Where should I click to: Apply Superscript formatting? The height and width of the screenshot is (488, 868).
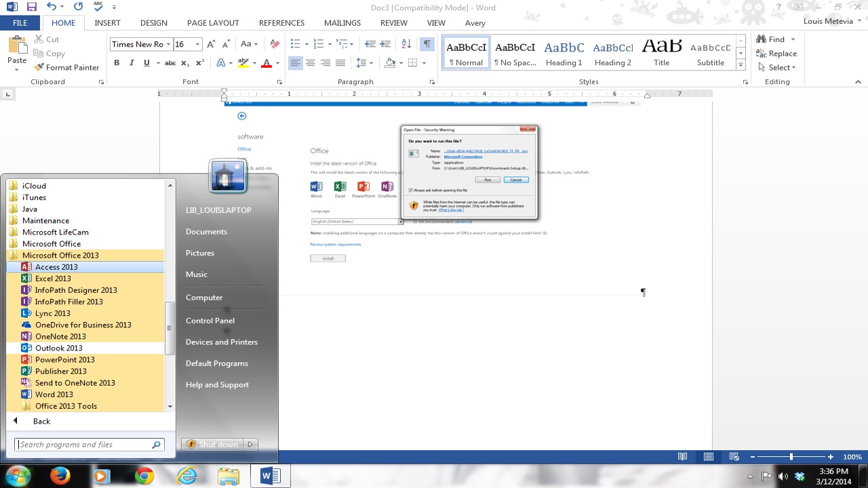pos(200,63)
